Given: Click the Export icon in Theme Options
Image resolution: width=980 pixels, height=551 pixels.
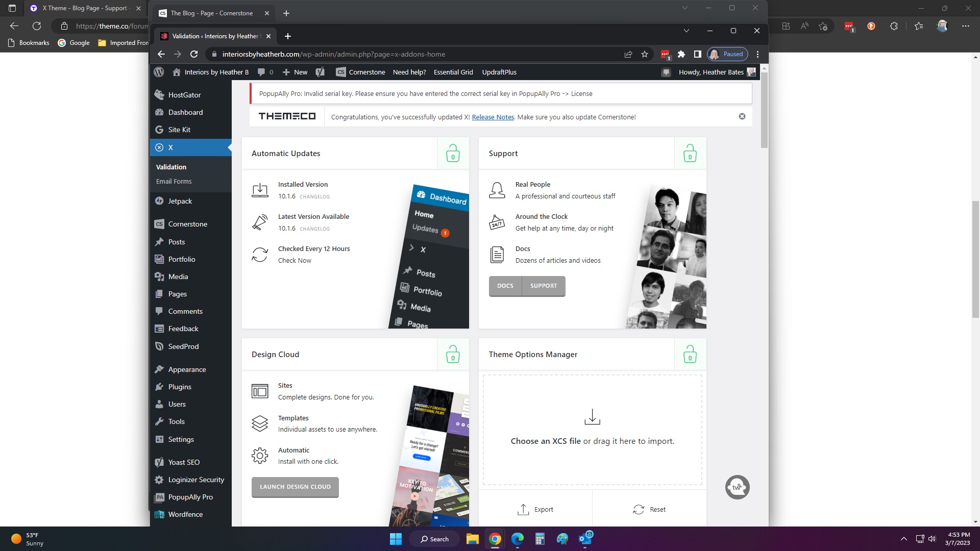Looking at the screenshot, I should (x=523, y=509).
